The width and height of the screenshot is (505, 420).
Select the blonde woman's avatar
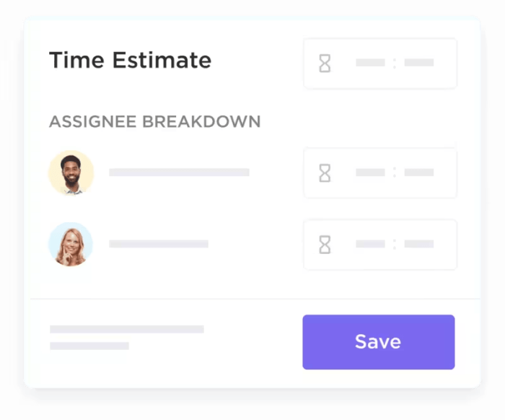(x=71, y=244)
